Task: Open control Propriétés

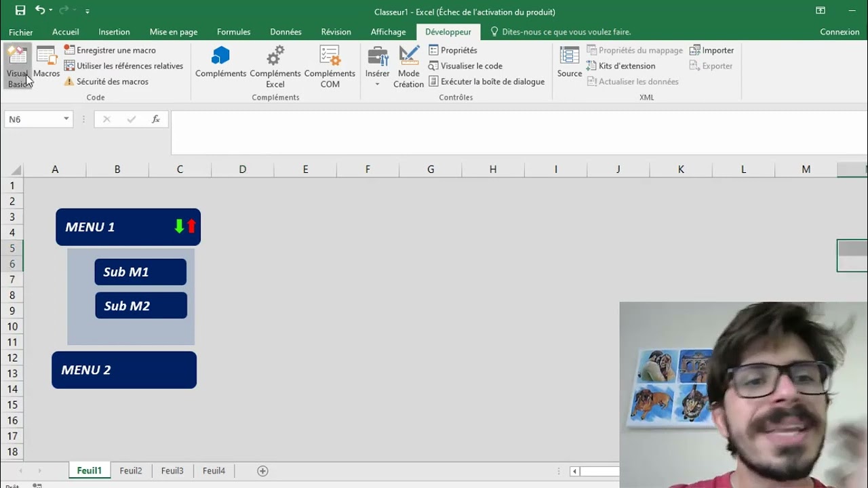Action: [453, 50]
